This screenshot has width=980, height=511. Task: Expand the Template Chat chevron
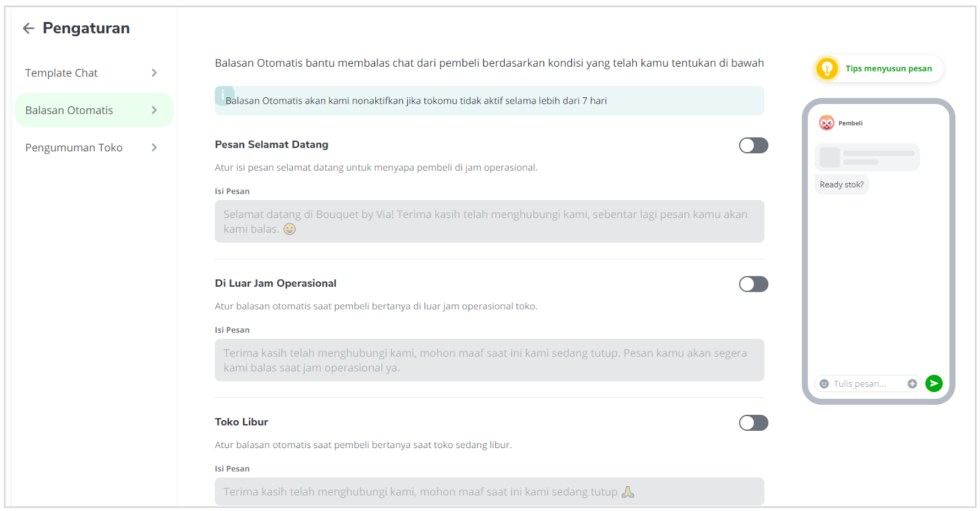click(154, 73)
